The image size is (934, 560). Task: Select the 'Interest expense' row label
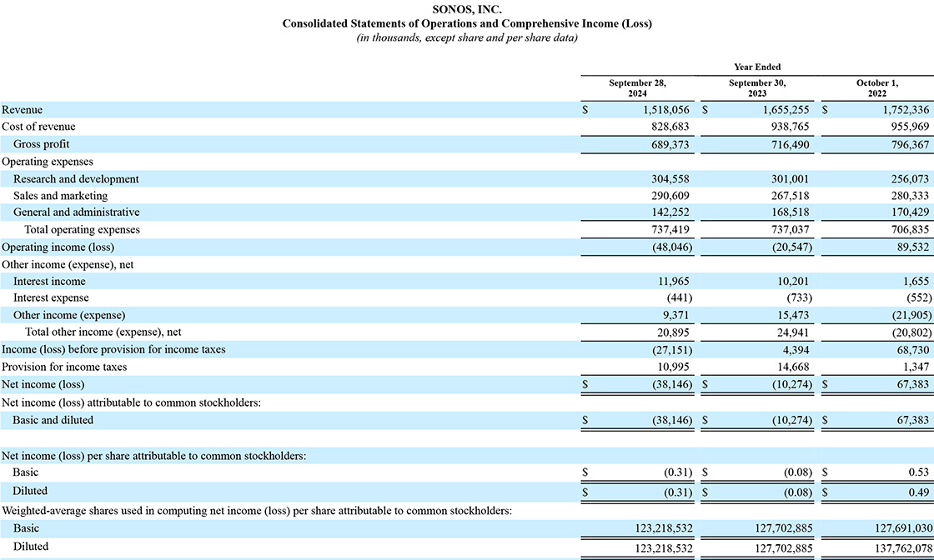(x=51, y=298)
